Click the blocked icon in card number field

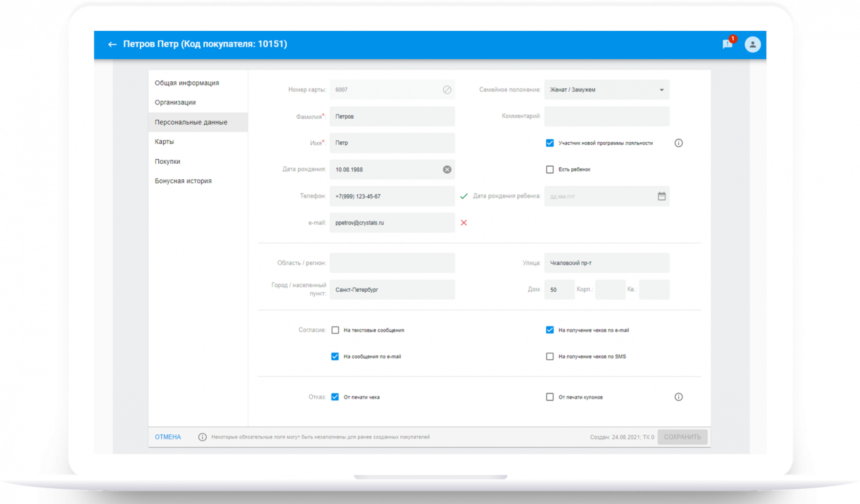[447, 90]
